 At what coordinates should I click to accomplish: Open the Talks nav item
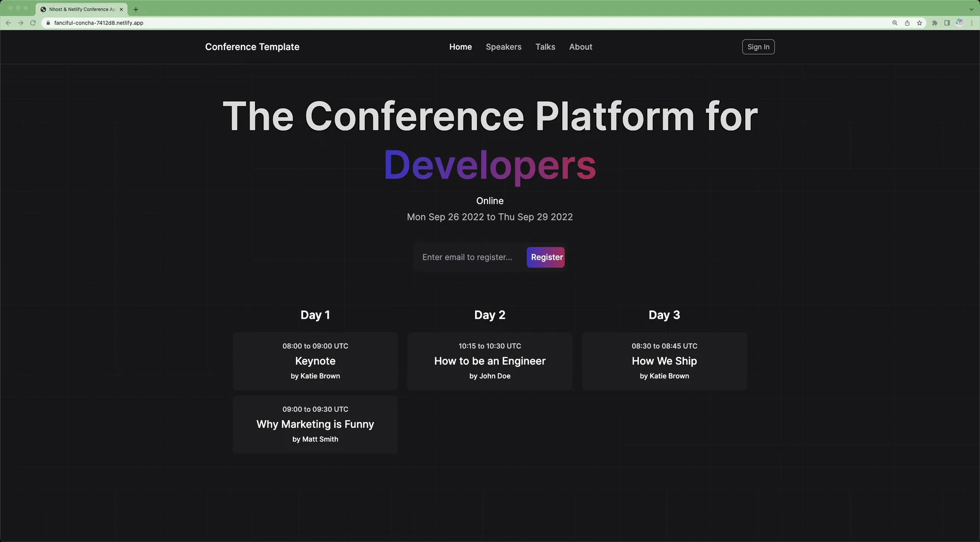[x=545, y=47]
